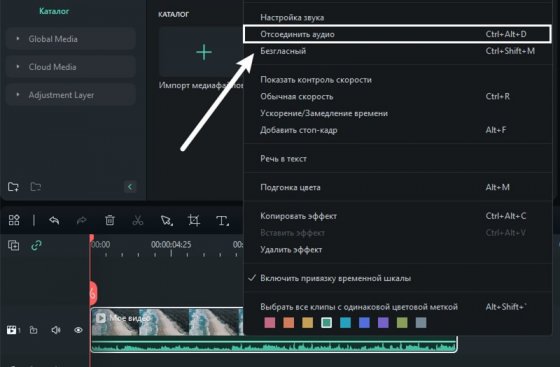Screen dimensions: 560x367
Task: Pick the blue color label swatch
Action: click(364, 323)
